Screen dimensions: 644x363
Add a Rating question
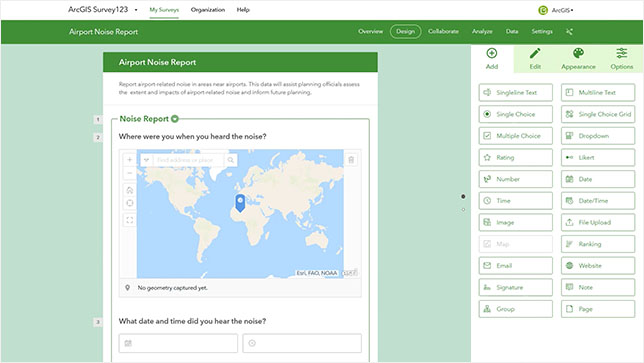tap(515, 157)
